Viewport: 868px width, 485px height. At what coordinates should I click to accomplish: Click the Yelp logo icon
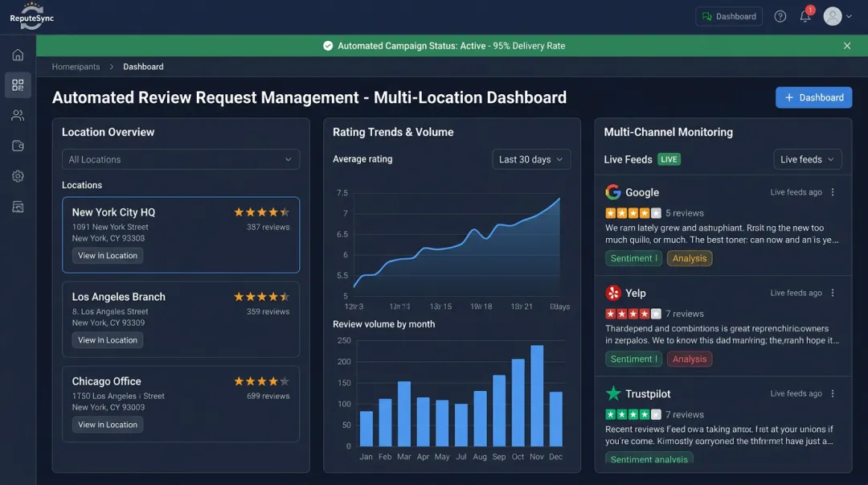click(612, 294)
